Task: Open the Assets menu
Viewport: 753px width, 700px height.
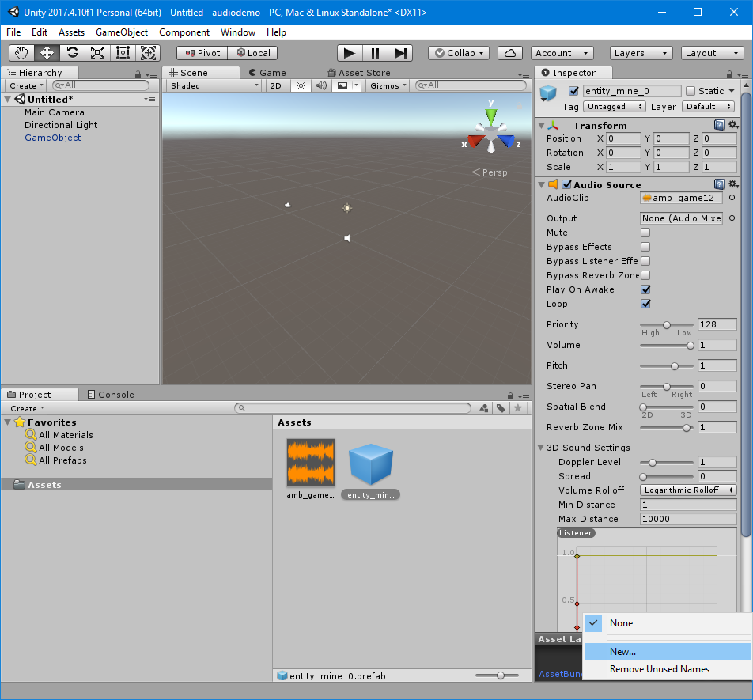Action: [71, 32]
